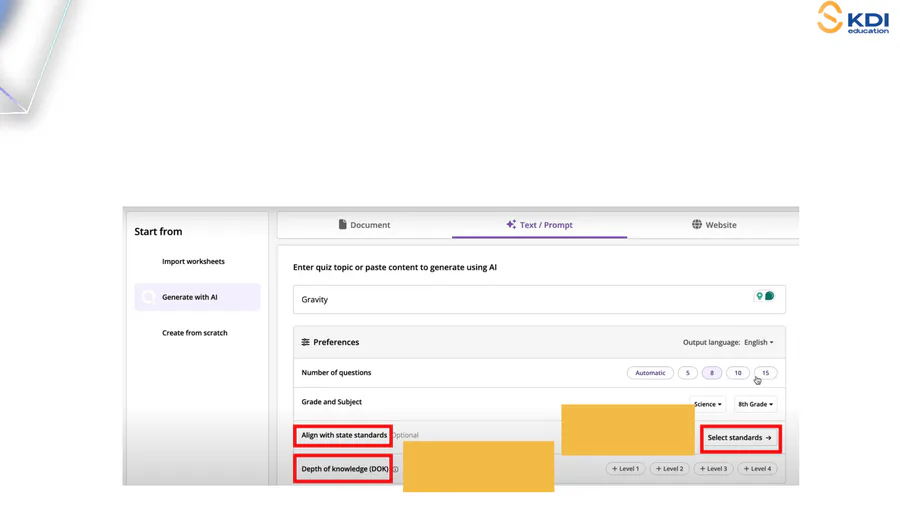Click the globe icon on Website tab
This screenshot has width=900, height=506.
pos(697,225)
